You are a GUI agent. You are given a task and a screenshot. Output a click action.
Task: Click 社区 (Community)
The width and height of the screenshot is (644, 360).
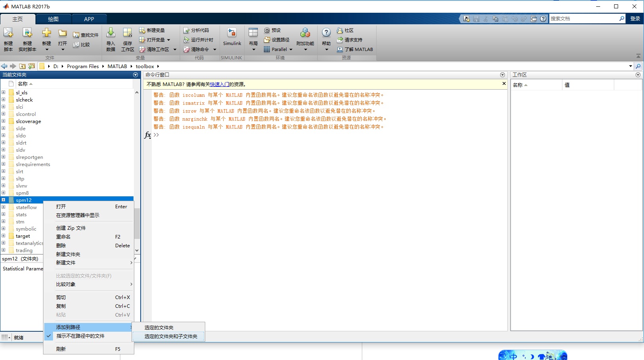(345, 30)
